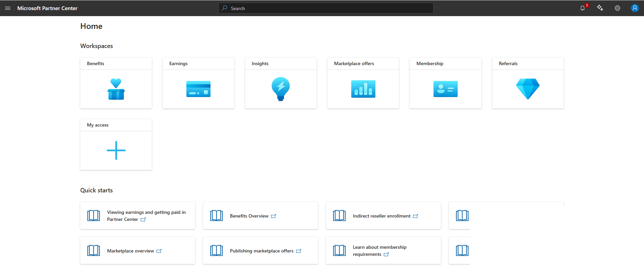Click external-link icon after Indirect reseller enrollment
644x280 pixels.
pyautogui.click(x=416, y=216)
